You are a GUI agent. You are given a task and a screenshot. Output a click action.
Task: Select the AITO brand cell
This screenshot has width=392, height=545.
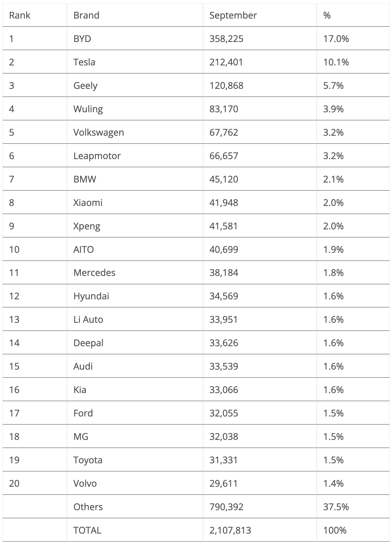(x=83, y=249)
